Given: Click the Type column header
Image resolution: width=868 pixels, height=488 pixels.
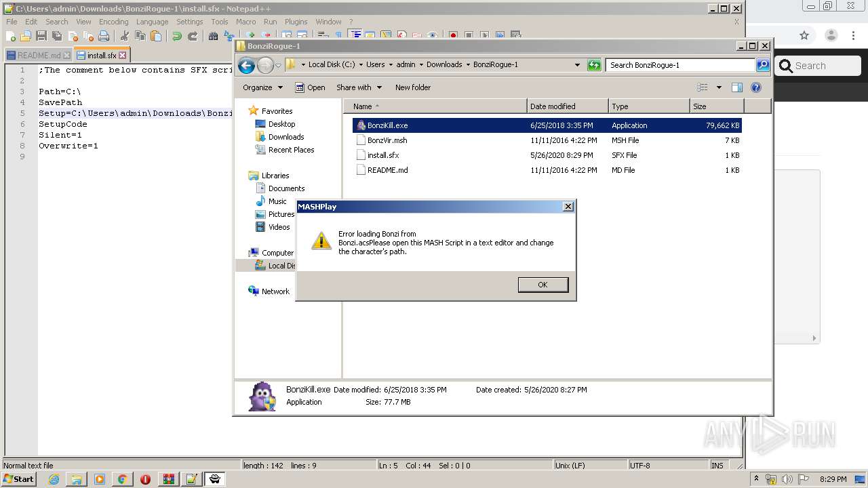Looking at the screenshot, I should click(x=649, y=106).
